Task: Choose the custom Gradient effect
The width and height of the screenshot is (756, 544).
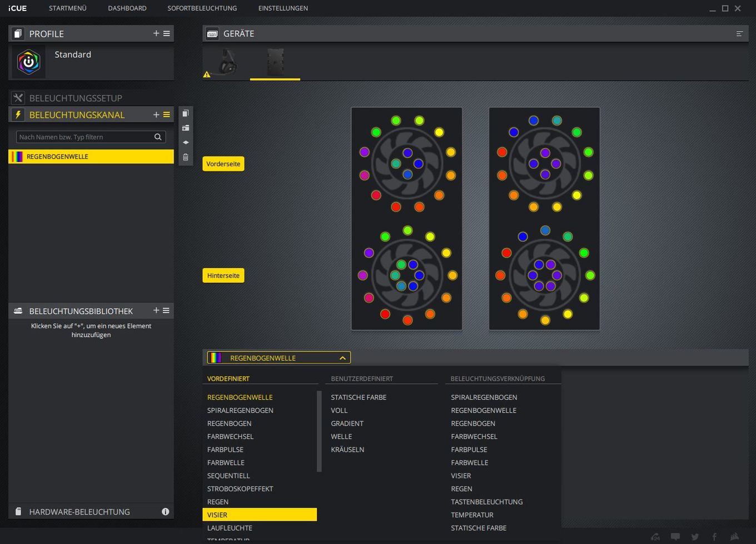Action: pos(347,423)
